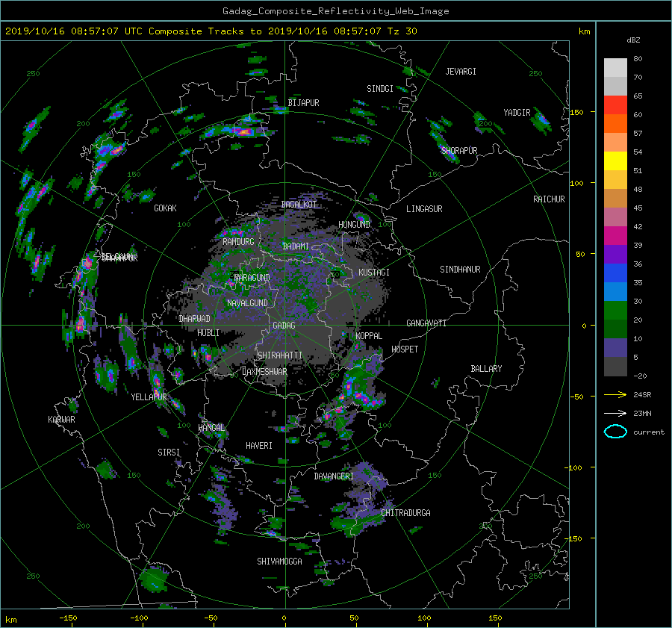
Task: Click the NARAGUND city label
Action: point(252,278)
